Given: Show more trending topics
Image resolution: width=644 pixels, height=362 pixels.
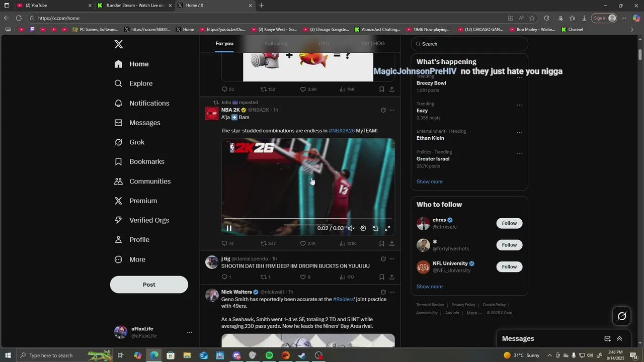Looking at the screenshot, I should (x=430, y=182).
